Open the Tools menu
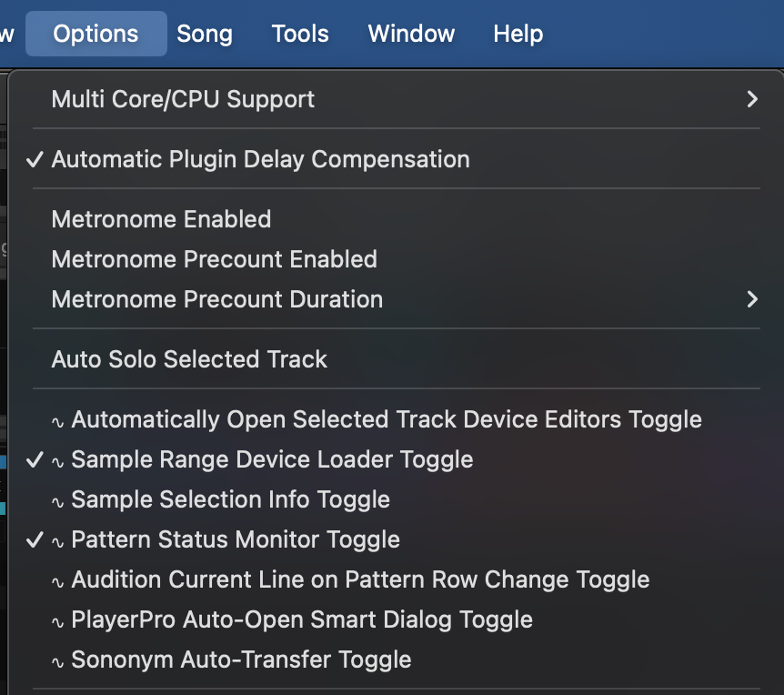784x695 pixels. tap(300, 35)
